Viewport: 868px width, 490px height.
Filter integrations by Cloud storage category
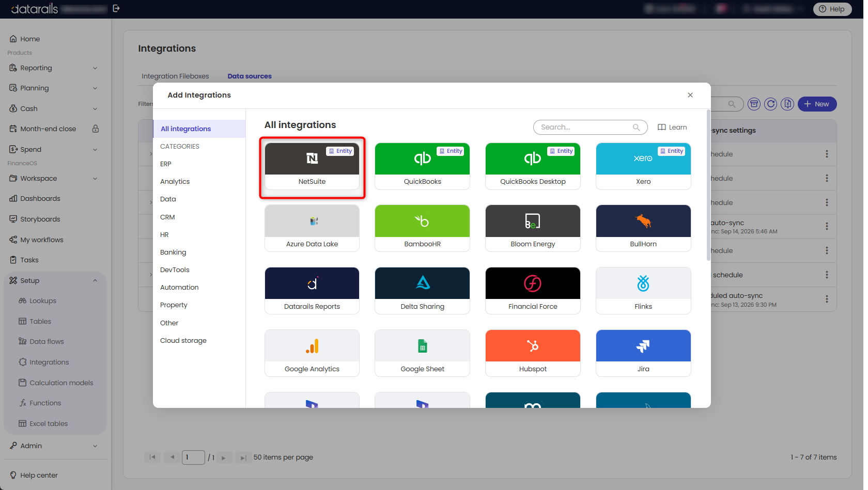pyautogui.click(x=183, y=341)
